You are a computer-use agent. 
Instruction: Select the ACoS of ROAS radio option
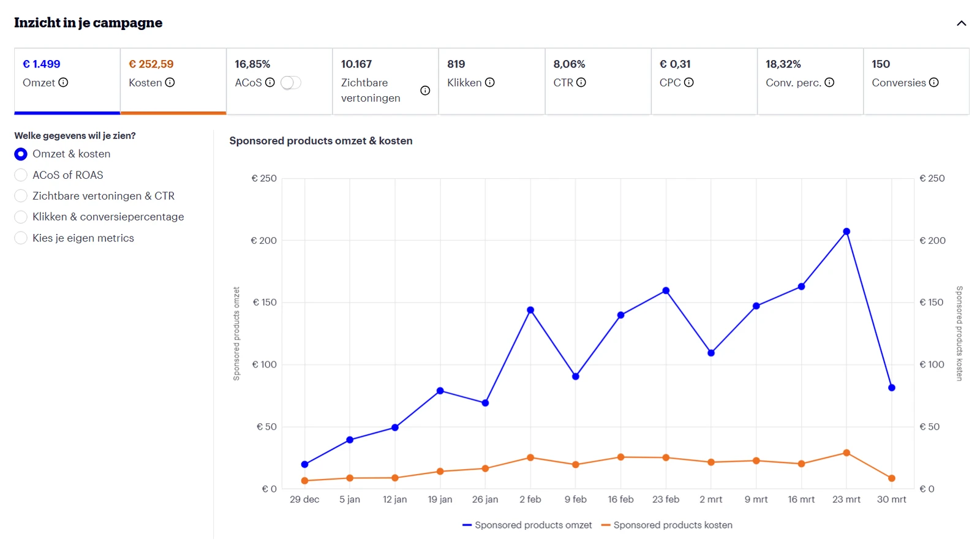point(21,175)
